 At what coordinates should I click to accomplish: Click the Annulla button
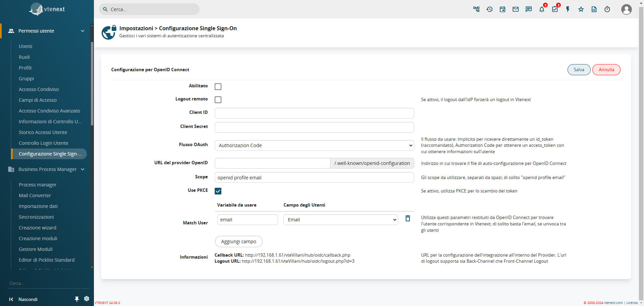[x=606, y=70]
